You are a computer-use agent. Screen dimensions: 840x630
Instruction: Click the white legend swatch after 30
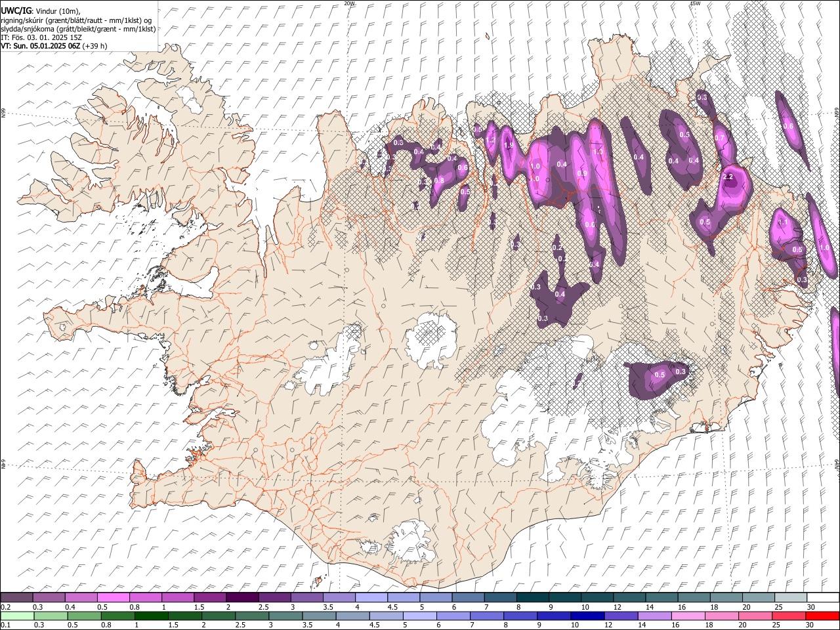point(823,598)
